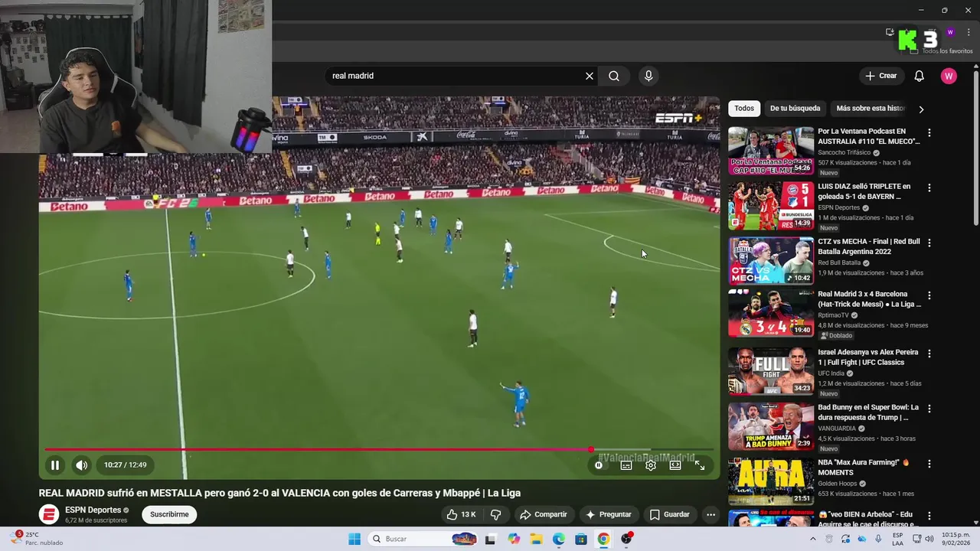Toggle subtitles with the captions icon

[626, 465]
